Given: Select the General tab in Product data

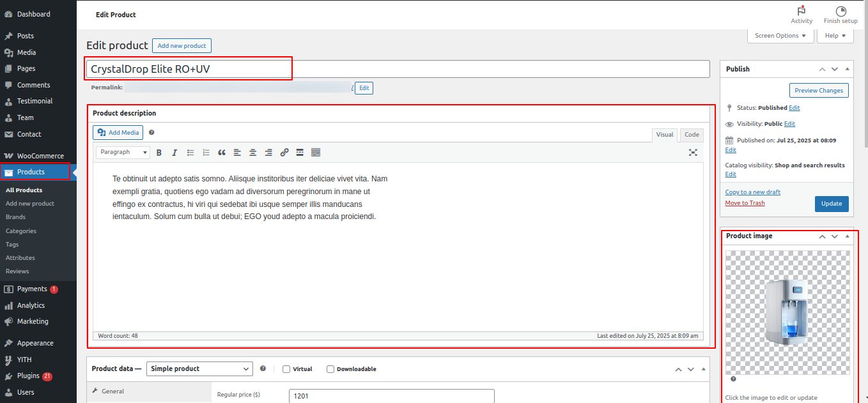Looking at the screenshot, I should pyautogui.click(x=149, y=391).
